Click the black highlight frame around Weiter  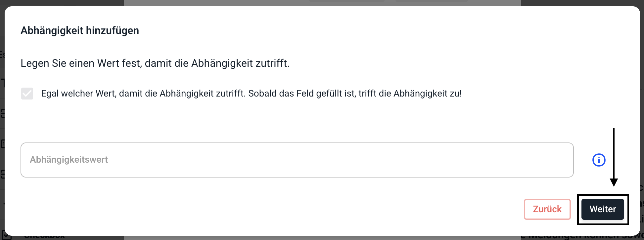click(603, 196)
